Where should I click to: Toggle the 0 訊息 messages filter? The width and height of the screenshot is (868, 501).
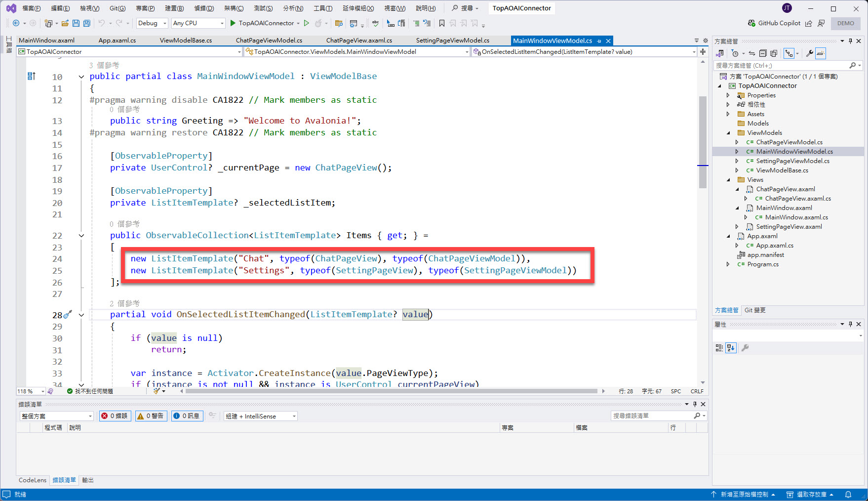187,416
